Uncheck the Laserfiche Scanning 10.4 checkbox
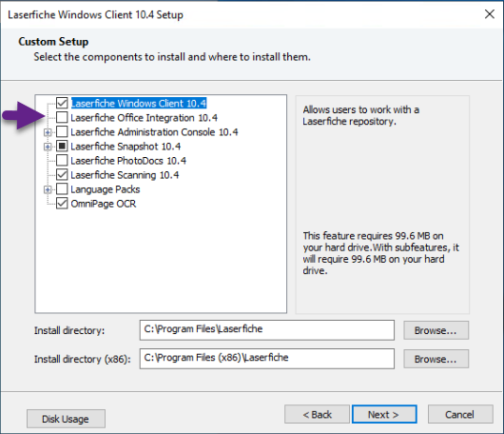The image size is (504, 434). (x=62, y=175)
